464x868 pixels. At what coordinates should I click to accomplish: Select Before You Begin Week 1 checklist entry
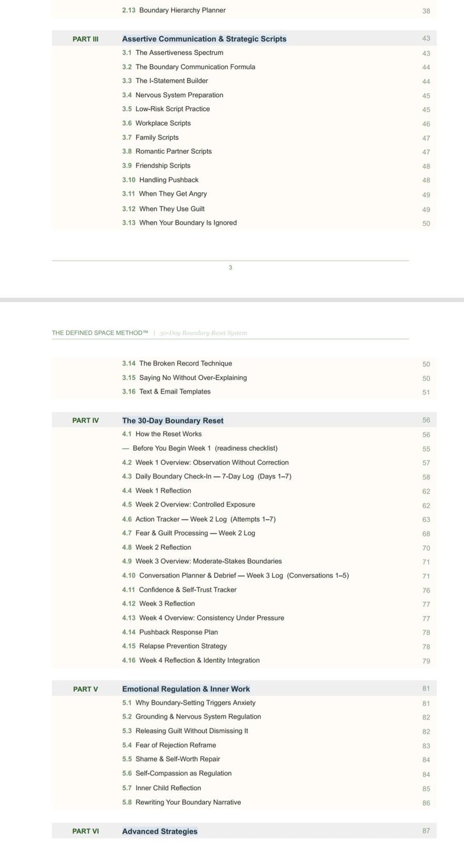pos(200,449)
